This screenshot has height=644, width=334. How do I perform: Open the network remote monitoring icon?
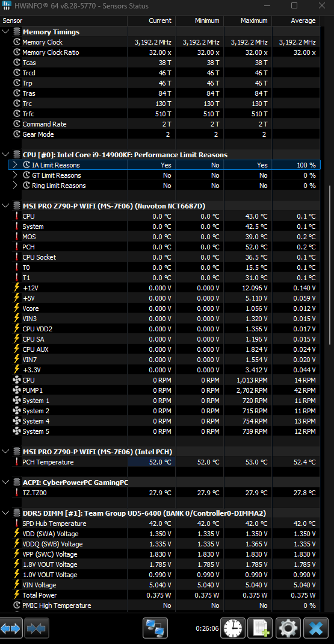[155, 628]
